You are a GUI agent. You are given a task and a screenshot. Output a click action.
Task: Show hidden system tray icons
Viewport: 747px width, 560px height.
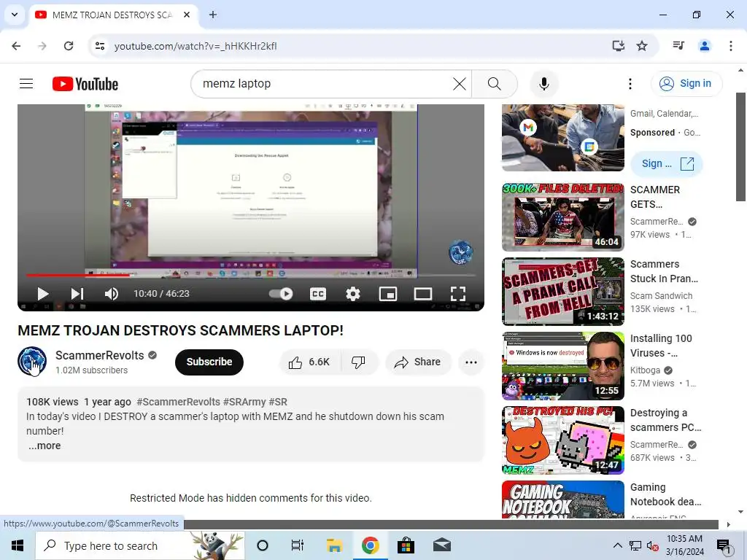[617, 545]
